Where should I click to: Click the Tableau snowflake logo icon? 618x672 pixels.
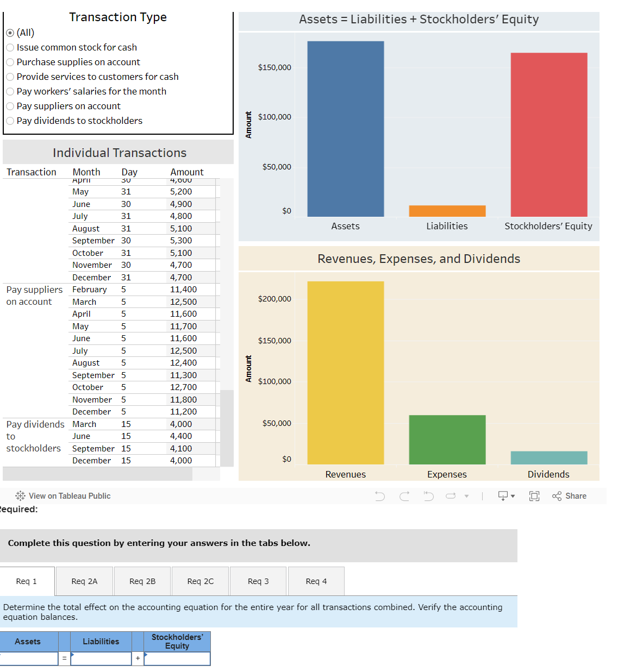[20, 495]
